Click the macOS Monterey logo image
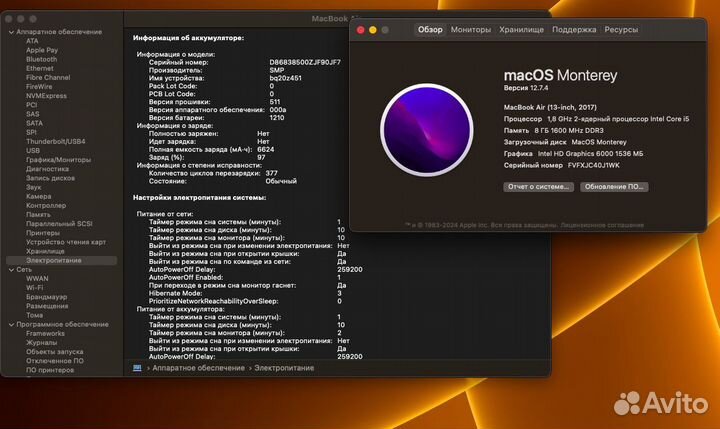Image resolution: width=720 pixels, height=429 pixels. pos(427,130)
